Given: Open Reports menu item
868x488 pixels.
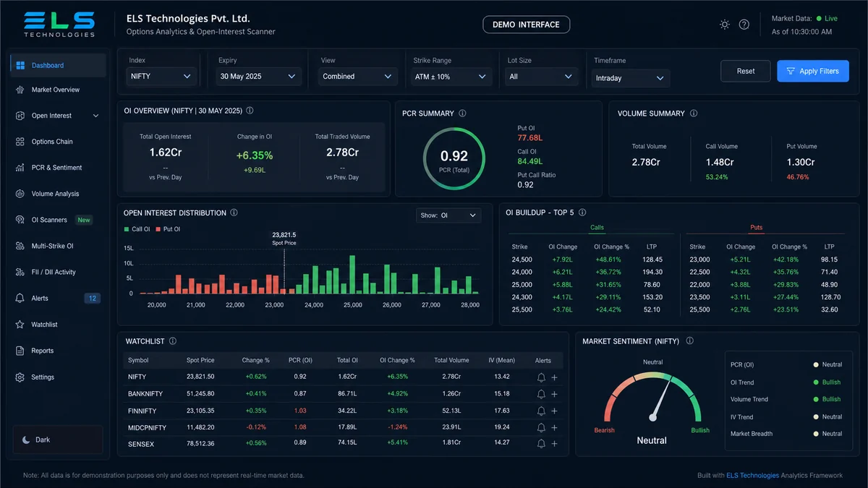Looking at the screenshot, I should 58,351.
